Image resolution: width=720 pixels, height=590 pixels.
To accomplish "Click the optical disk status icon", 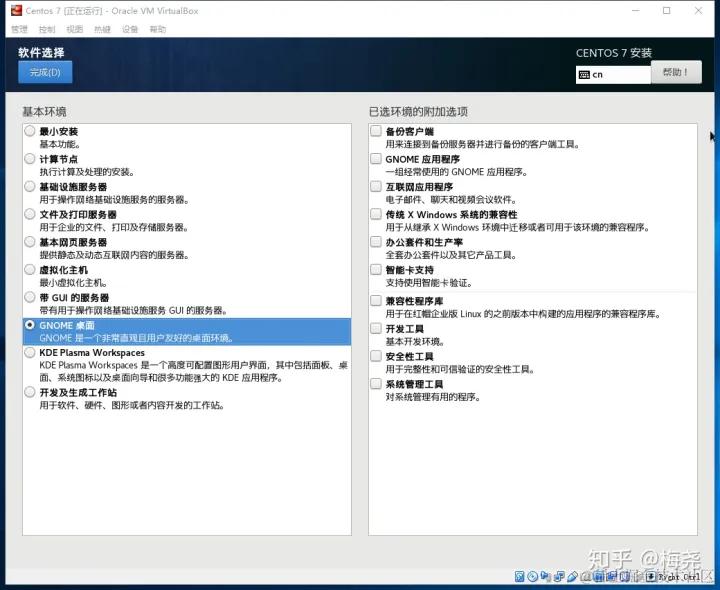I will click(x=533, y=577).
